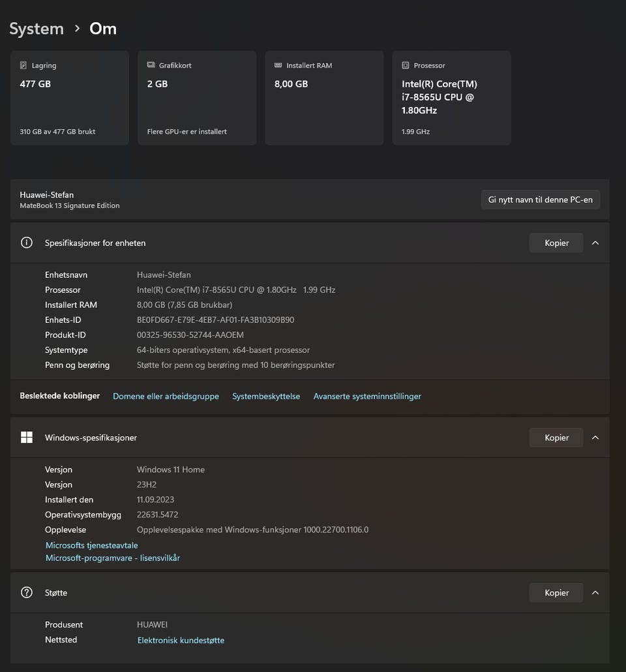Copy support info with Kopier button
Viewport: 626px width, 672px height.
click(556, 592)
